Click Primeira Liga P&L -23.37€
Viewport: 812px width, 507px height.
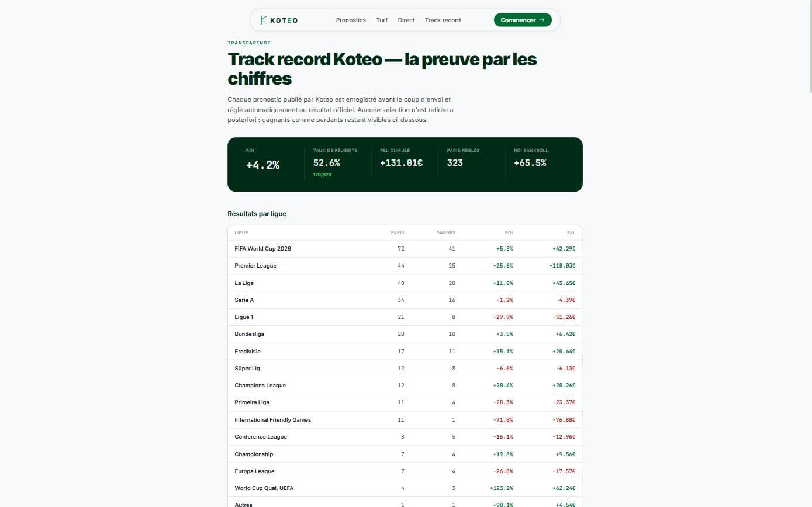tap(564, 402)
